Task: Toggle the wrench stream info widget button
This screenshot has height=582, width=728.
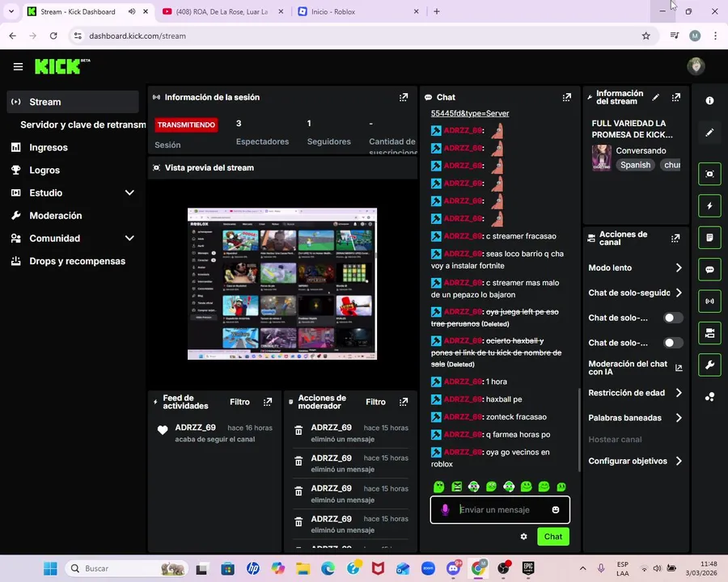Action: pyautogui.click(x=709, y=365)
